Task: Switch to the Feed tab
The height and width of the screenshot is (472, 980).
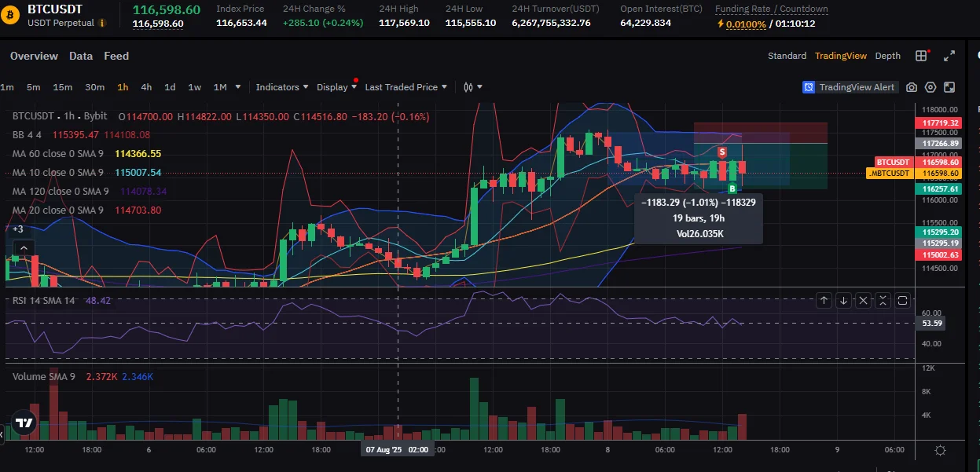Action: [x=116, y=56]
